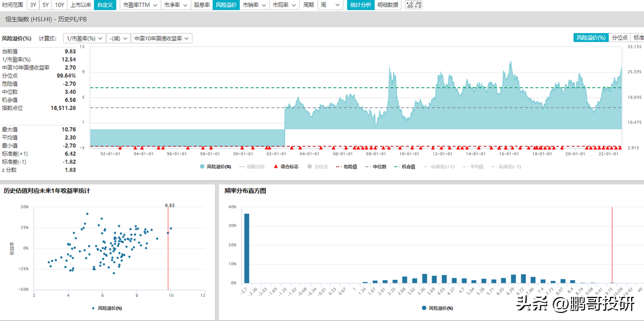Toggle 风险溢价(%) legend under the histogram
Viewport: 644px width, 321px height.
[438, 308]
